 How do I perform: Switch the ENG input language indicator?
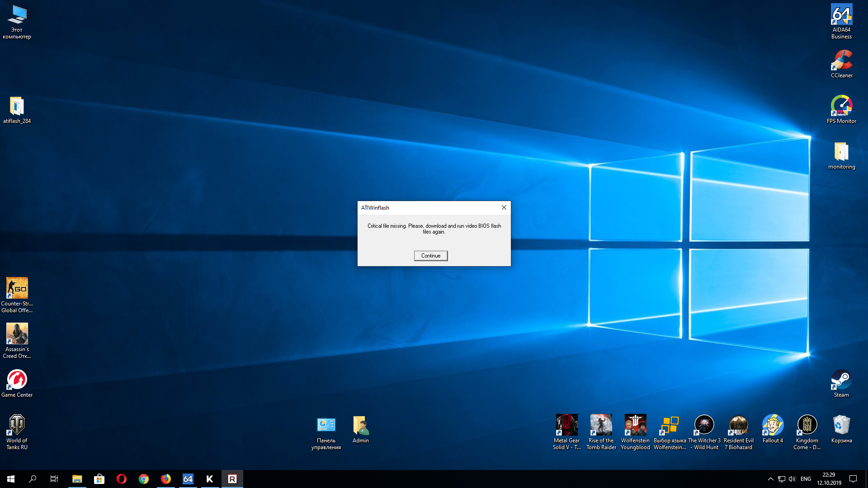(x=806, y=479)
